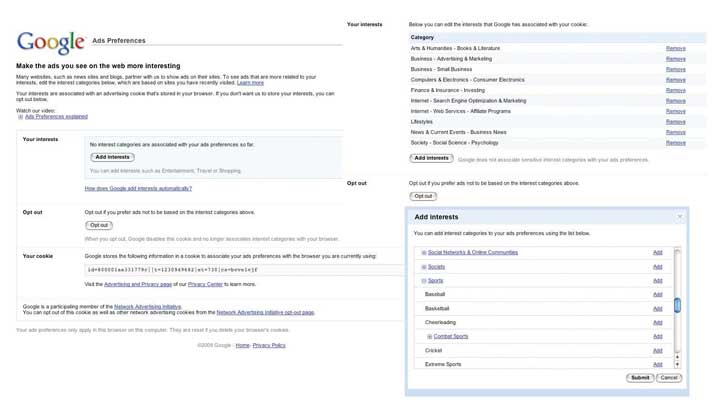Open the Privacy Center link
The width and height of the screenshot is (720, 409).
point(205,285)
